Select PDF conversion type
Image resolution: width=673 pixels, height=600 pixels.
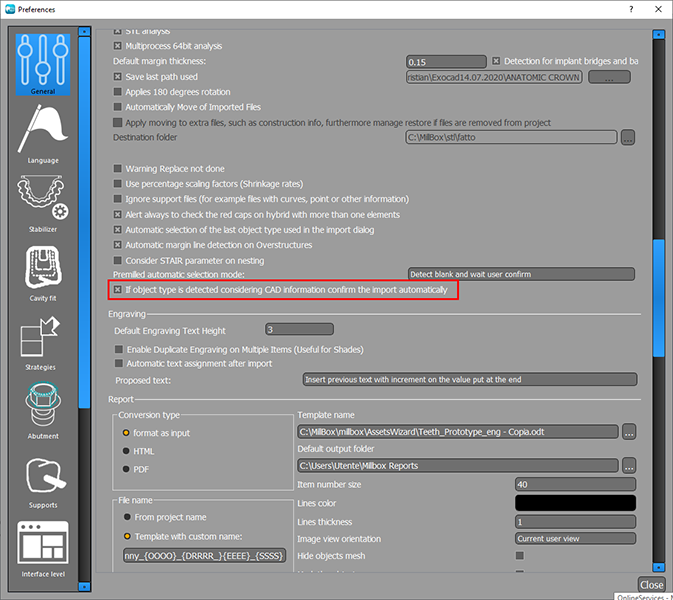(126, 469)
